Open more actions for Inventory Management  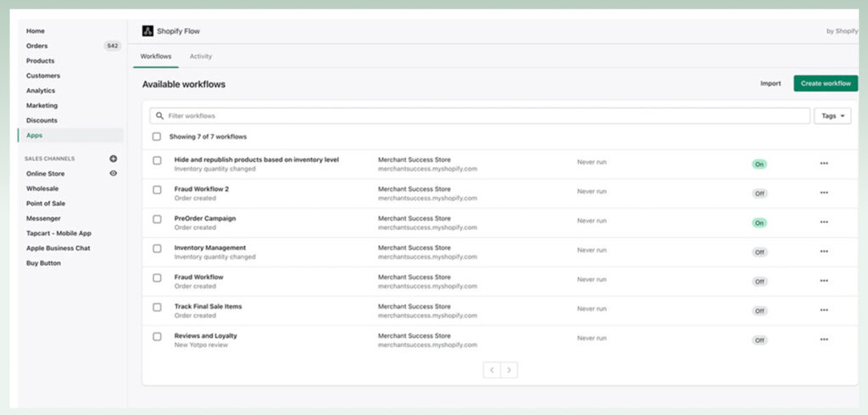824,251
